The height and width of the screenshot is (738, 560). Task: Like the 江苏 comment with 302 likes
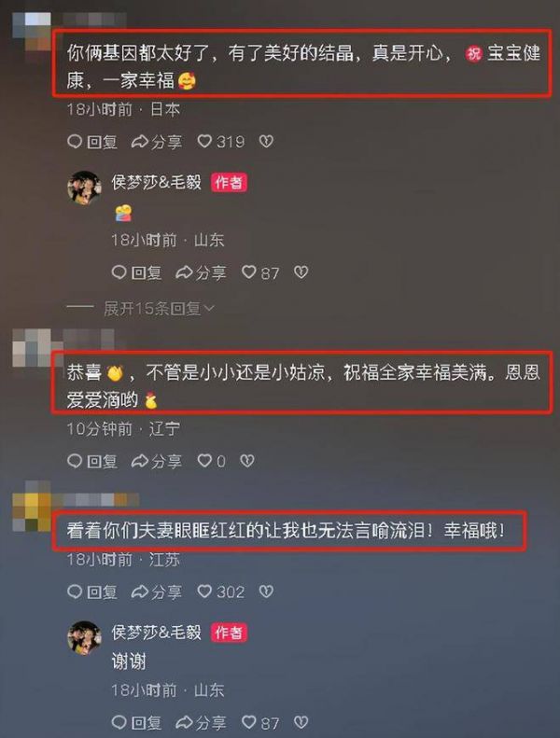[x=221, y=592]
